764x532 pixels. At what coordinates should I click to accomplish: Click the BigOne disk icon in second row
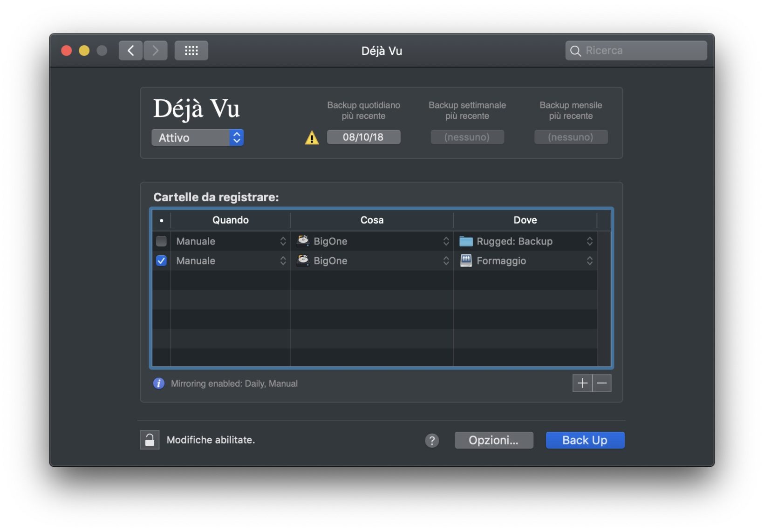pyautogui.click(x=303, y=260)
